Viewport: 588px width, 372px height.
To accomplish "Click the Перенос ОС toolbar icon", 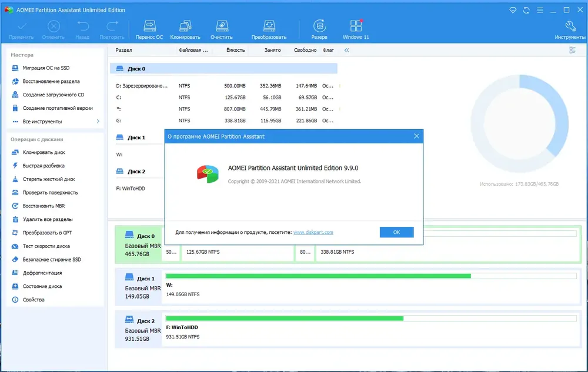I will pyautogui.click(x=149, y=29).
